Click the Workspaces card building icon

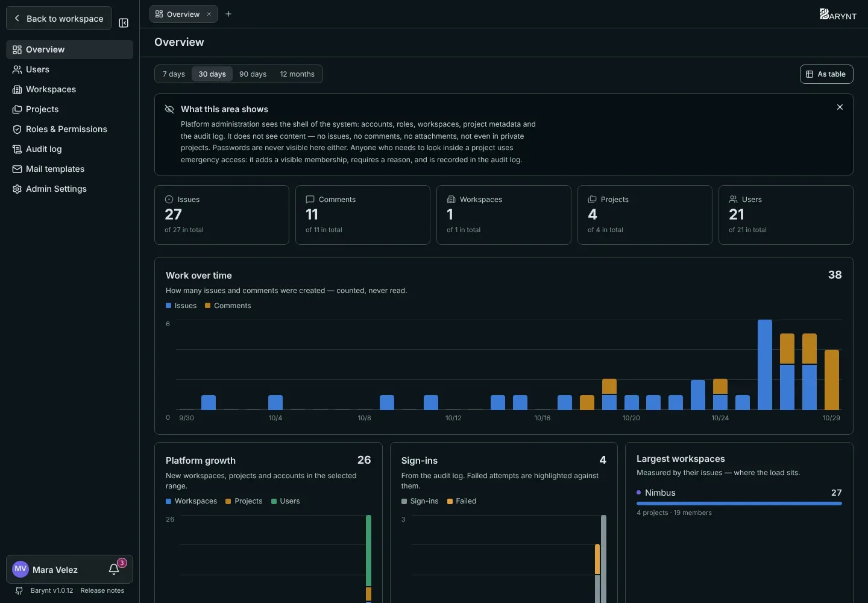(451, 199)
